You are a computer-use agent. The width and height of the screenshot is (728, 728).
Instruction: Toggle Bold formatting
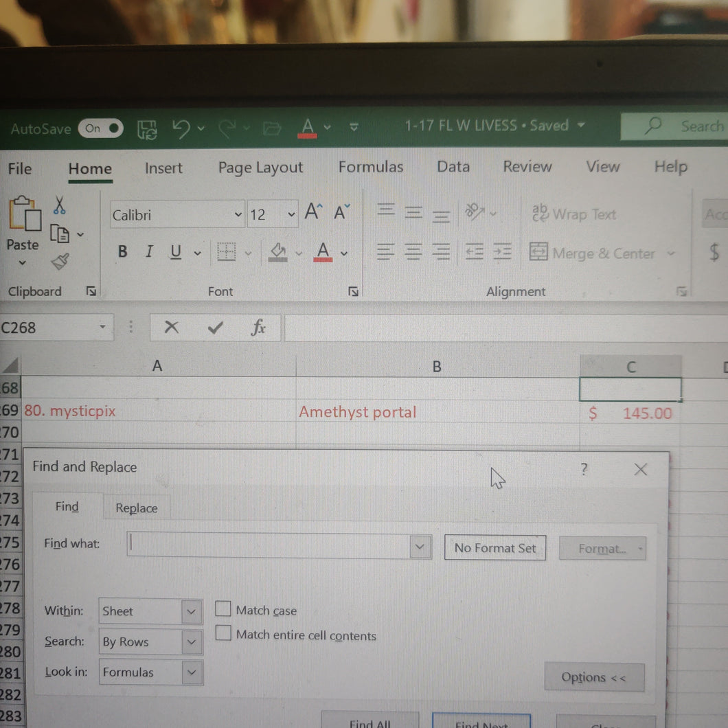(x=122, y=251)
